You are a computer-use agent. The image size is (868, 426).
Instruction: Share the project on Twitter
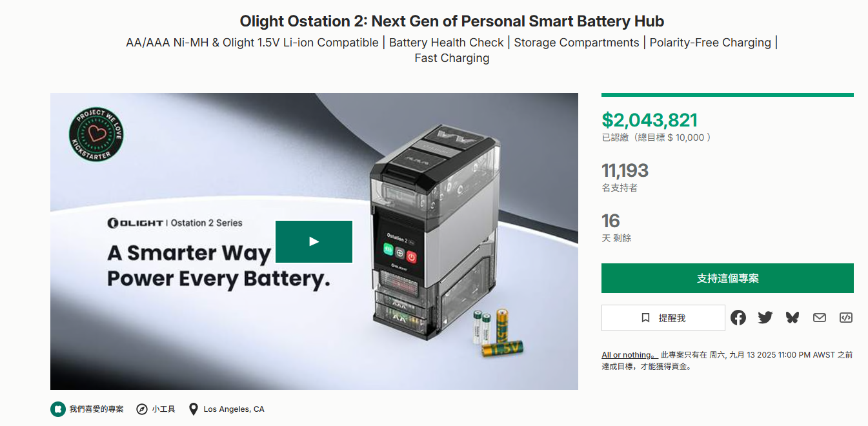[765, 318]
